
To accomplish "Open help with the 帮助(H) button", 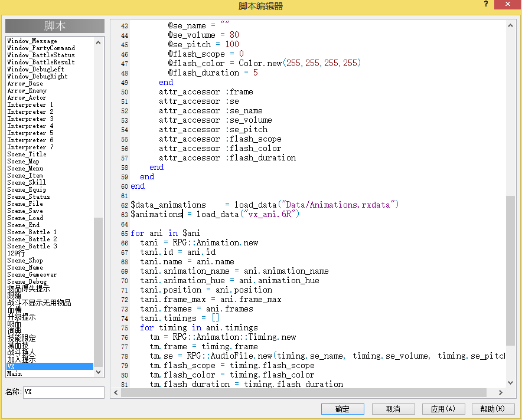I will tap(493, 409).
